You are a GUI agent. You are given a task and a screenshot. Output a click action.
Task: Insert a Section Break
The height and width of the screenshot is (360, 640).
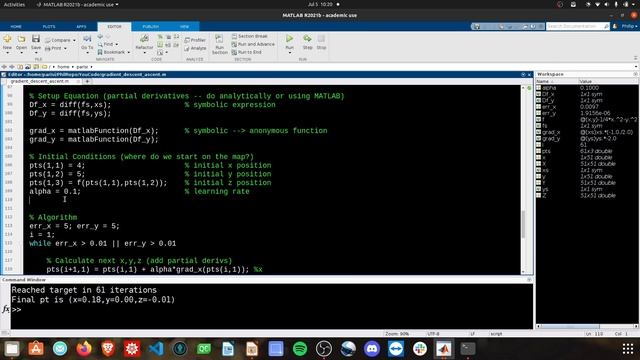click(x=250, y=36)
